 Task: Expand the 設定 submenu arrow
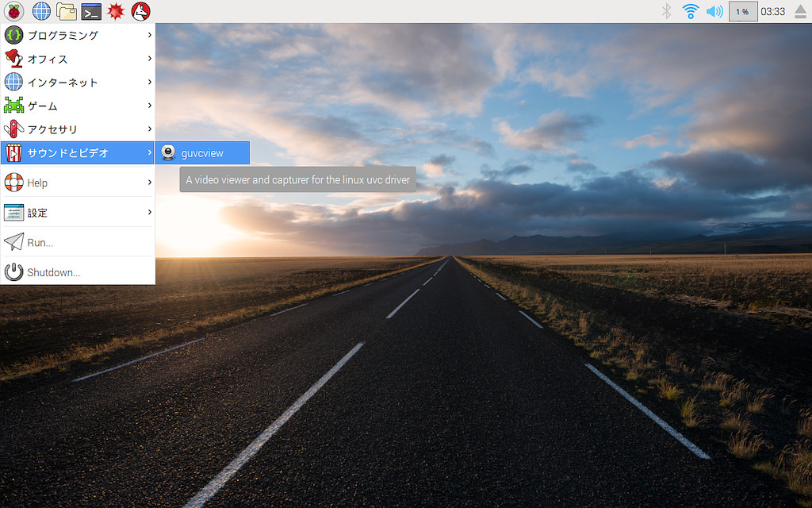(x=150, y=212)
